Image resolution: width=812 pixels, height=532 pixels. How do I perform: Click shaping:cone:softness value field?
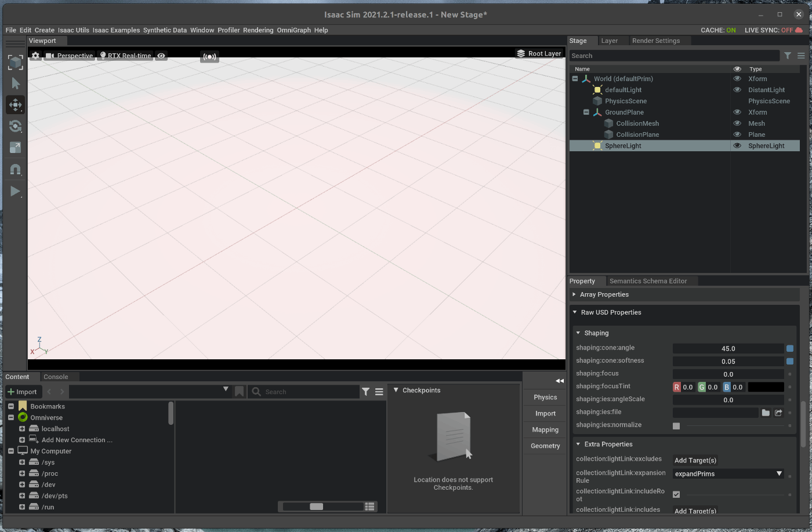[x=728, y=361]
